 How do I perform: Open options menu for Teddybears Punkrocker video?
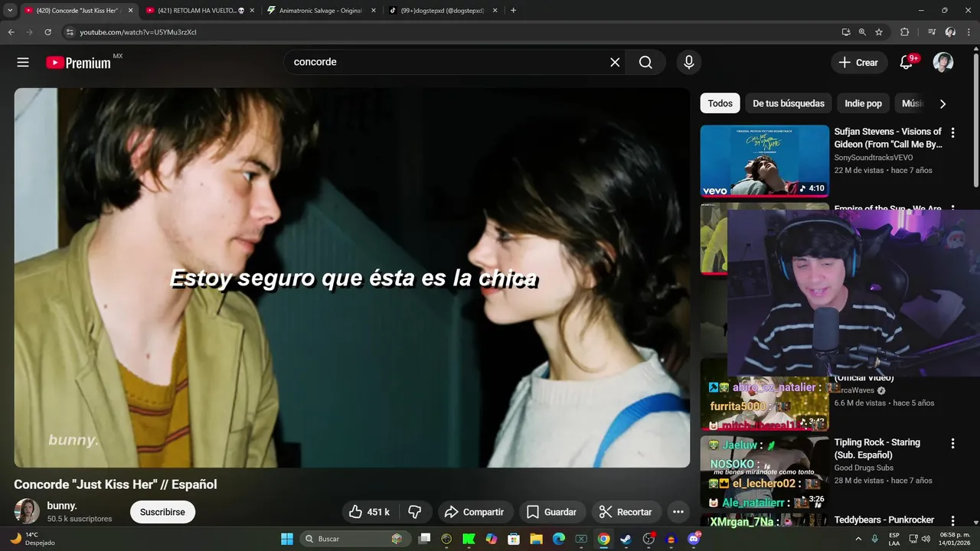point(952,520)
